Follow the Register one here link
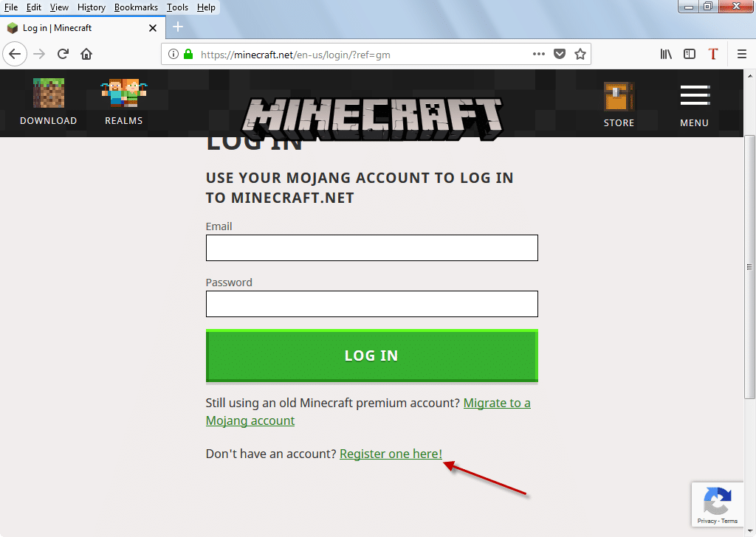This screenshot has width=756, height=537. tap(391, 454)
